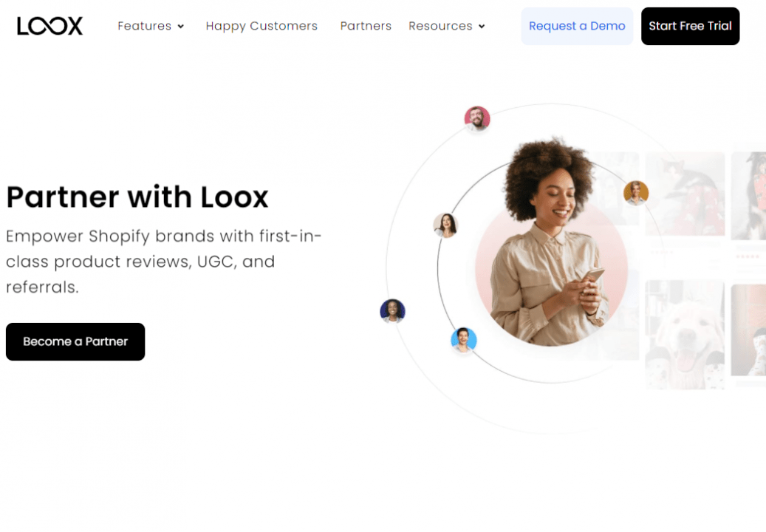Select the avatar with dark blue background
The height and width of the screenshot is (532, 766).
pyautogui.click(x=392, y=311)
